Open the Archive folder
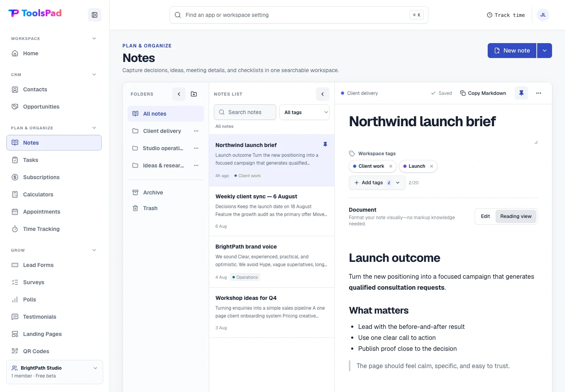 (166, 192)
